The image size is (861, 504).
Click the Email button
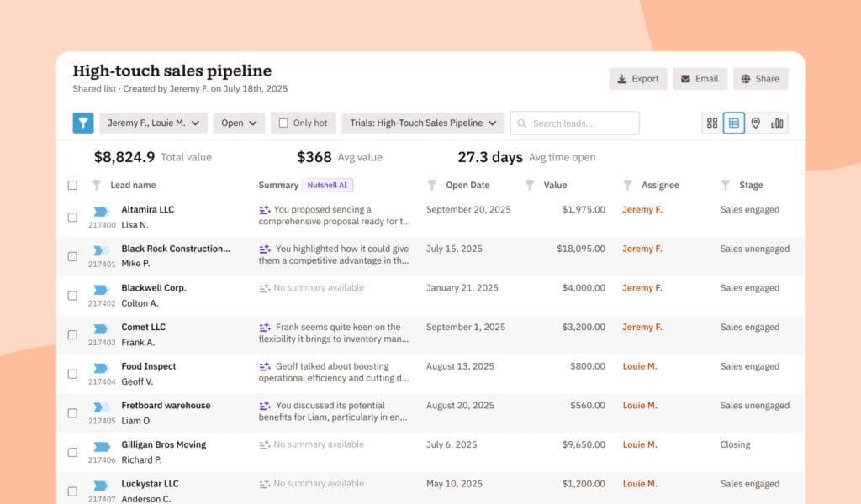(x=700, y=78)
